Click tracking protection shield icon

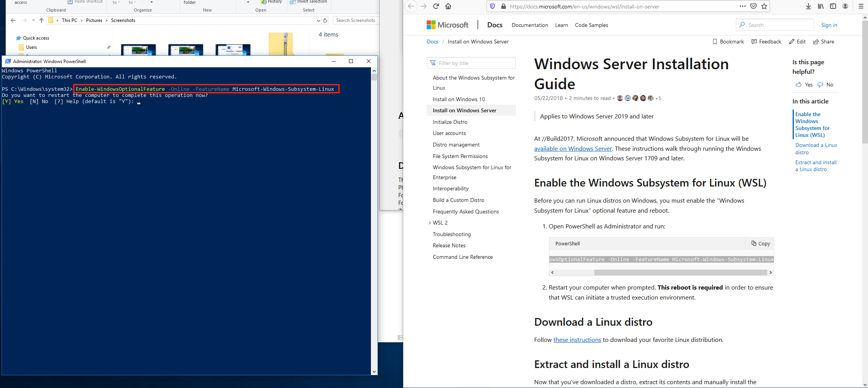[x=492, y=6]
